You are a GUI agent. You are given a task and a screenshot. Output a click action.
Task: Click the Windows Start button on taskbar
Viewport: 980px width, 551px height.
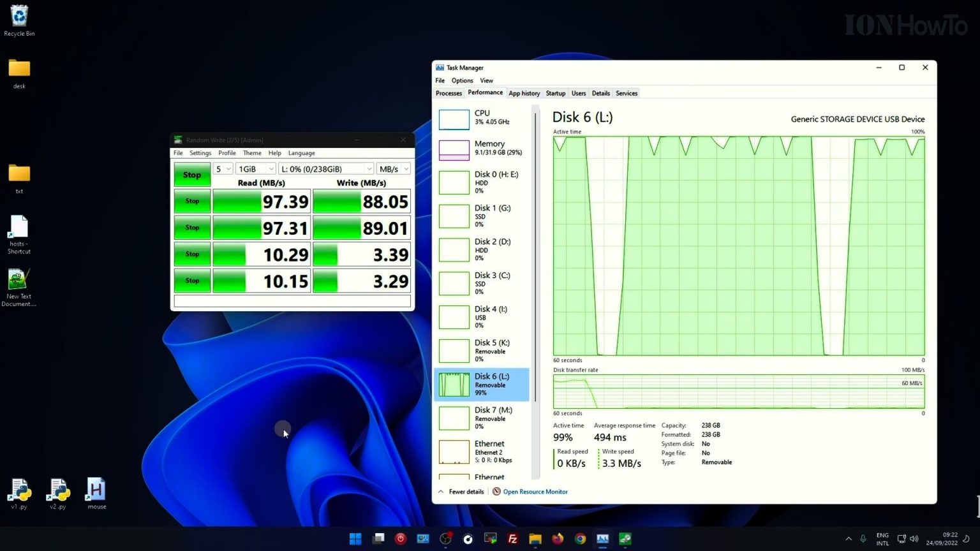click(x=355, y=539)
